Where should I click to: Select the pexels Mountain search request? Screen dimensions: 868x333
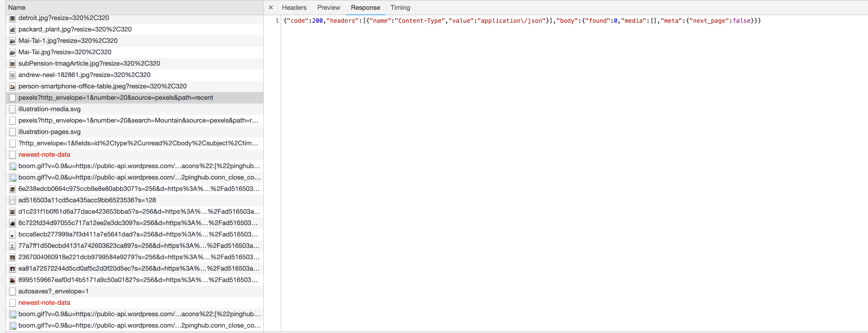[138, 121]
